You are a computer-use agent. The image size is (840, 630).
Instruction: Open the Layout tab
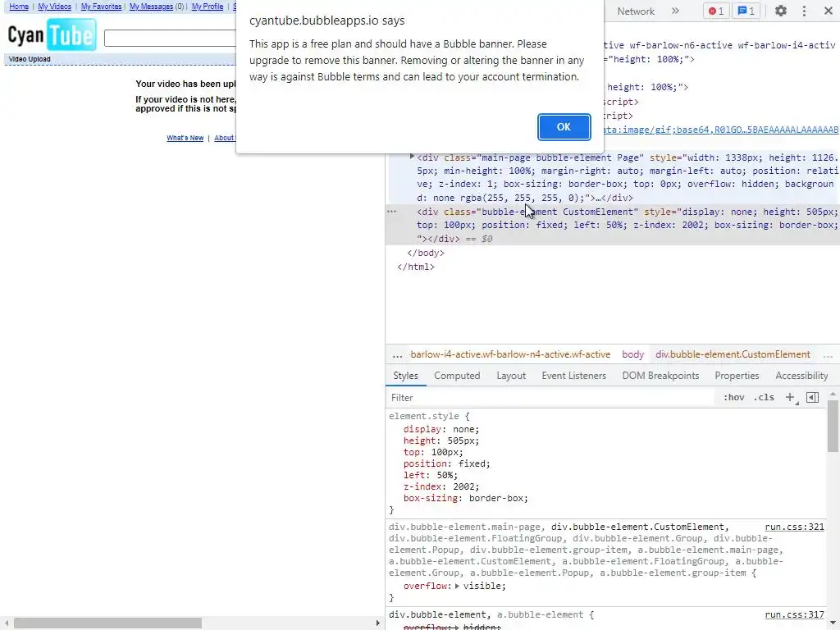[511, 376]
